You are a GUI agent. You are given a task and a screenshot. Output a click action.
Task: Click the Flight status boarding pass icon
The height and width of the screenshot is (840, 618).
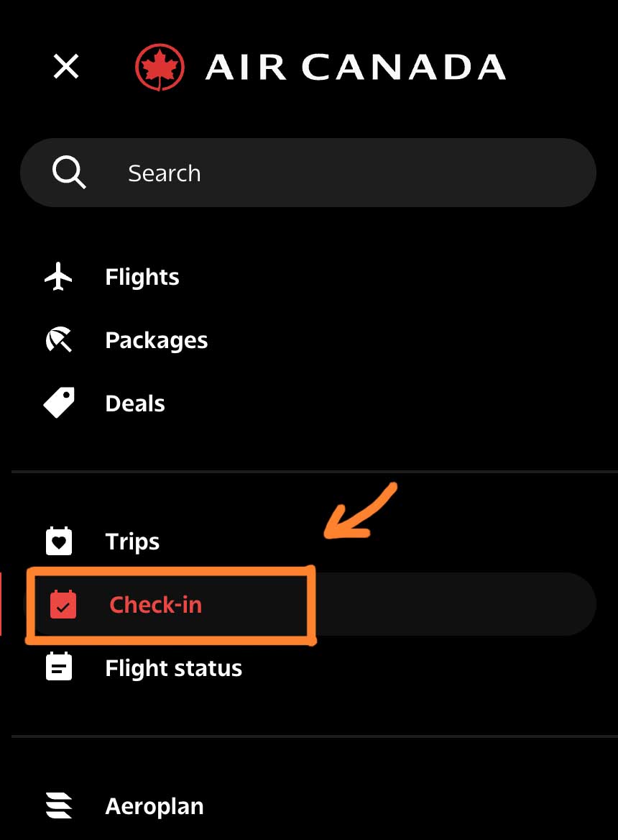coord(57,667)
